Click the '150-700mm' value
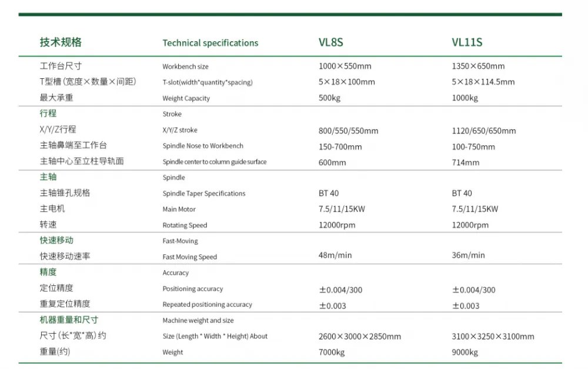Image resolution: width=588 pixels, height=369 pixels. pos(340,147)
